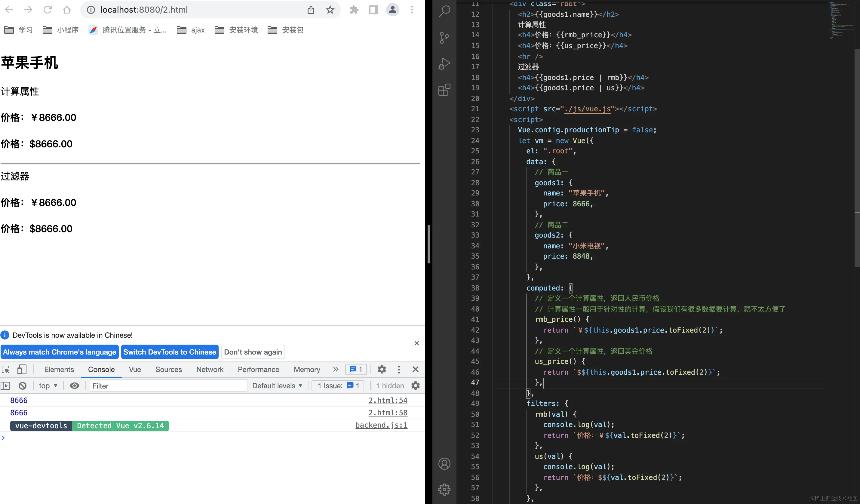Click the VS Code editor scrollbar
Image resolution: width=860 pixels, height=504 pixels.
(857, 157)
